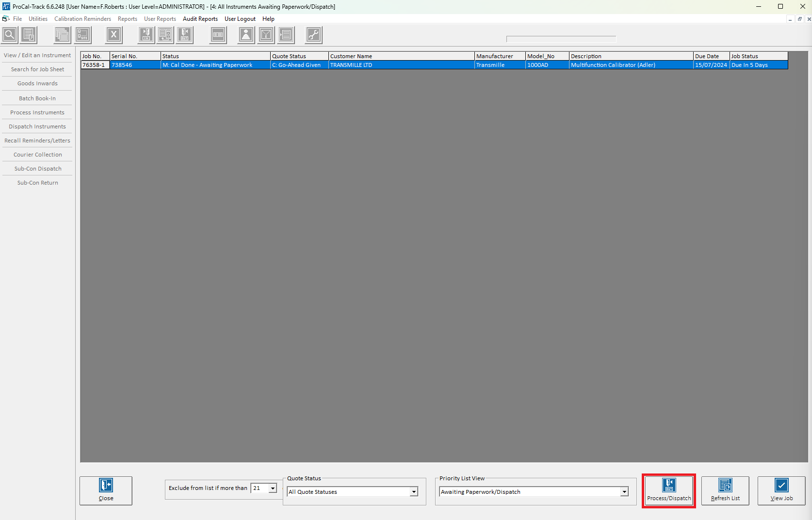Image resolution: width=812 pixels, height=520 pixels.
Task: Select Courier Collection in the sidebar
Action: (x=37, y=155)
